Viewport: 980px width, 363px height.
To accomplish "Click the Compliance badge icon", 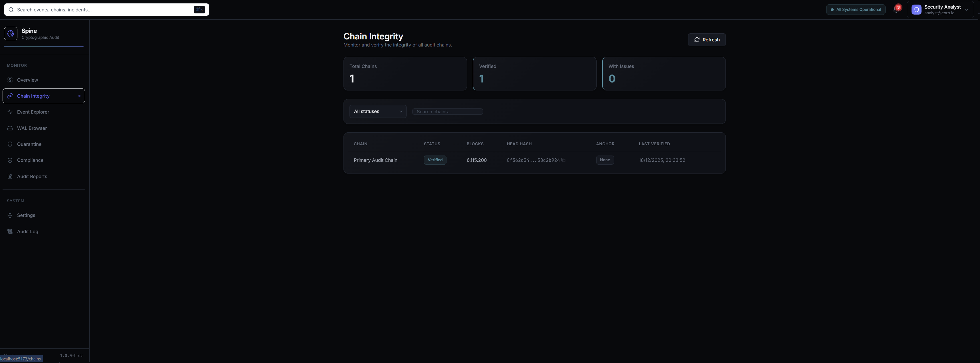I will (10, 160).
